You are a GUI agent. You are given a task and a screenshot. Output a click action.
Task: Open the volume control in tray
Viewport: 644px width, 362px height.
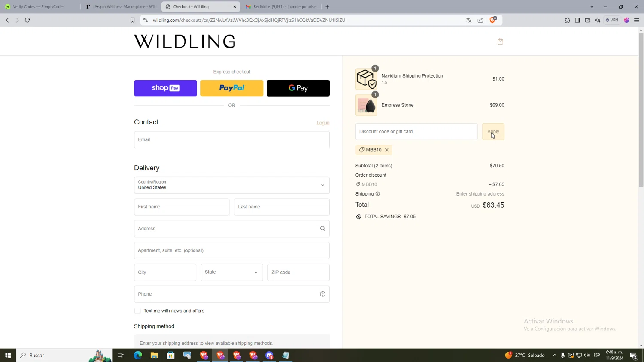(587, 356)
